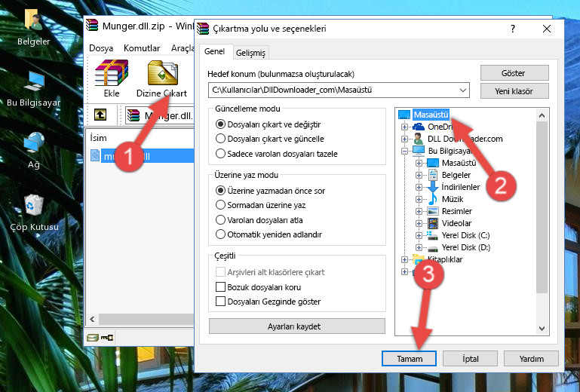Select 'Varolan dosyaları atla' option
The image size is (580, 392).
coord(220,220)
